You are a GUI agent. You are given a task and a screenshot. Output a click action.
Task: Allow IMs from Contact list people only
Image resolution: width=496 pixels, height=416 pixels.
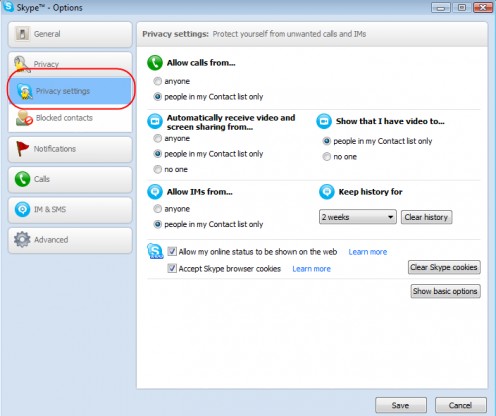coord(157,224)
